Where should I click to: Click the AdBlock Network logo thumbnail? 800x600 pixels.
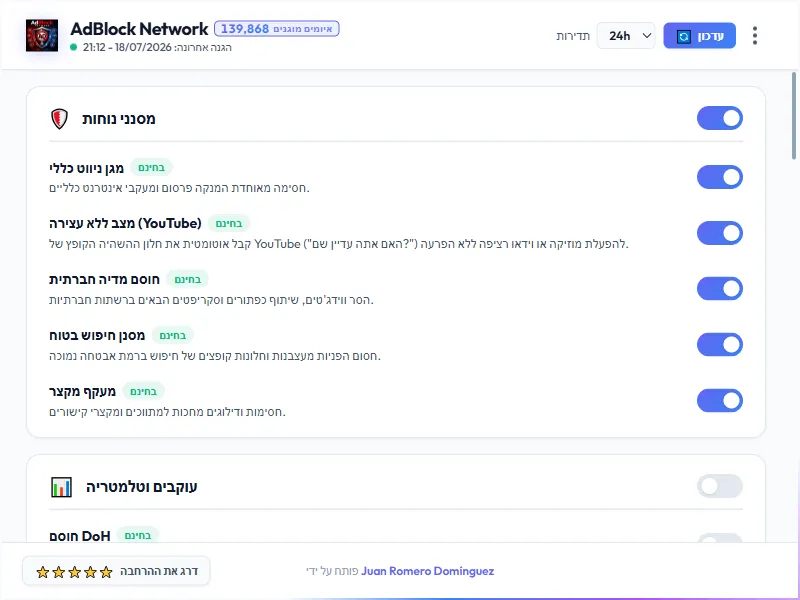[42, 36]
